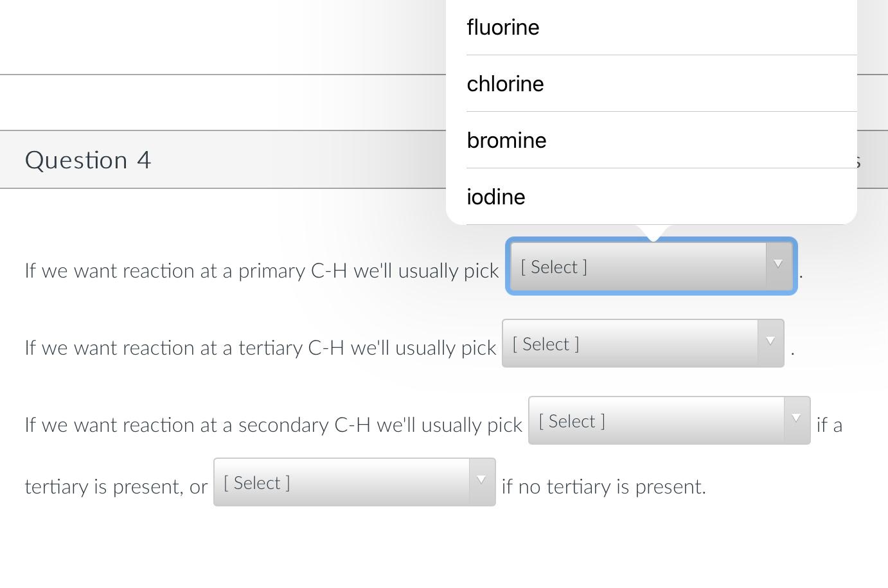Click the arrow icon on tertiary C-H dropdown
The height and width of the screenshot is (588, 888).
coord(770,342)
